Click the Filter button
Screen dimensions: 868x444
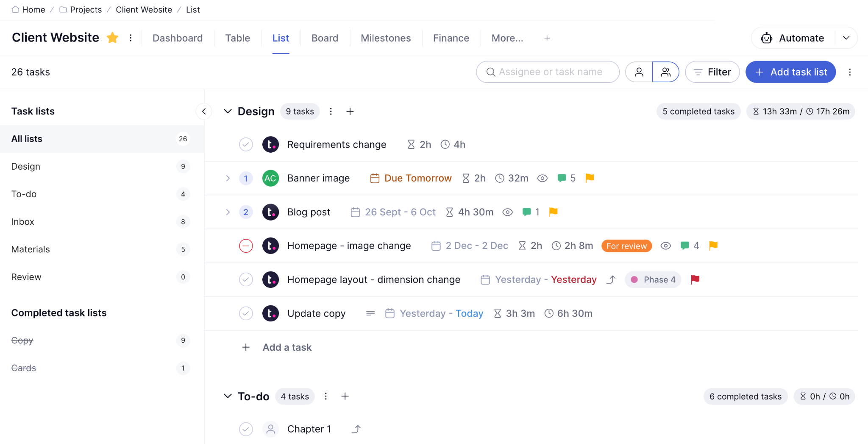pos(712,72)
